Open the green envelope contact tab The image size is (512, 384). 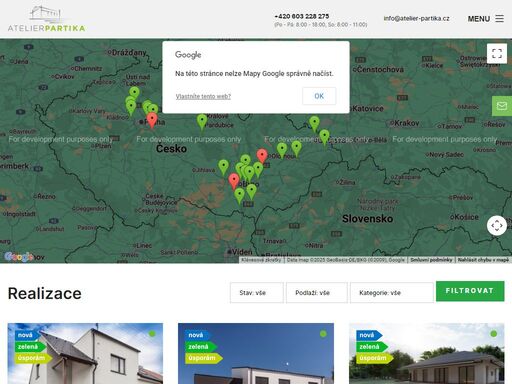502,106
